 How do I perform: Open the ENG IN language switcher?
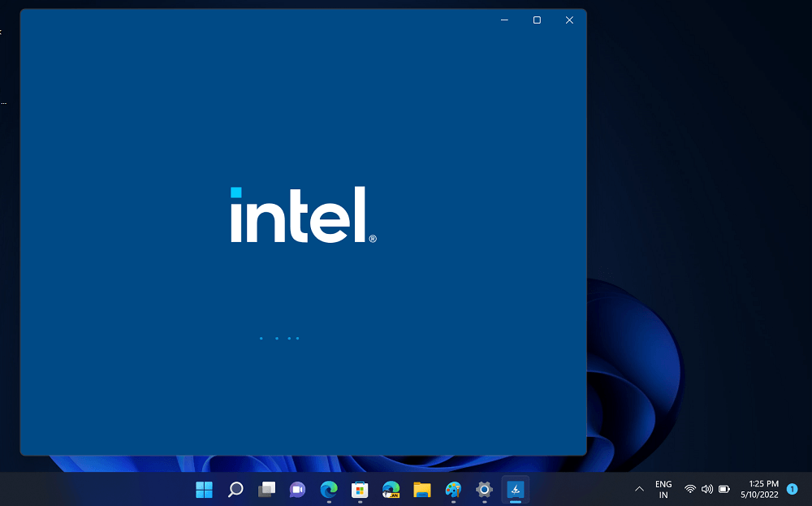pyautogui.click(x=663, y=490)
